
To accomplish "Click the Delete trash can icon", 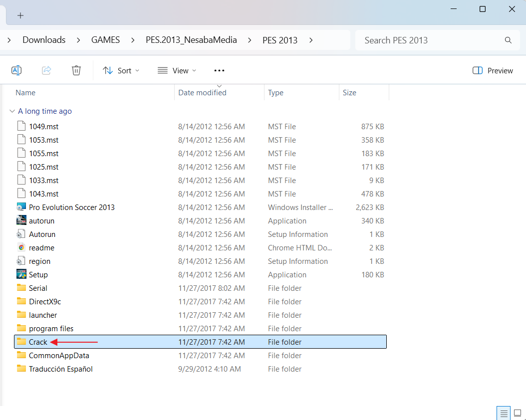I will click(76, 70).
